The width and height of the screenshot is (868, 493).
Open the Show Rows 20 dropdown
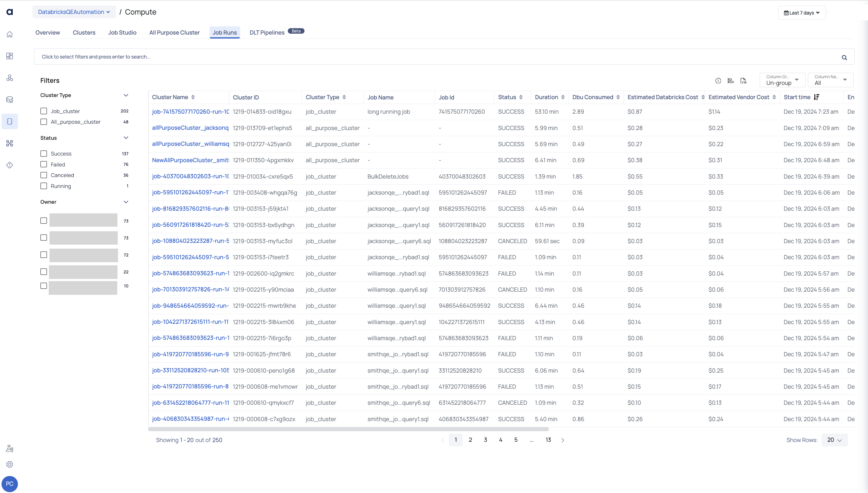point(834,440)
